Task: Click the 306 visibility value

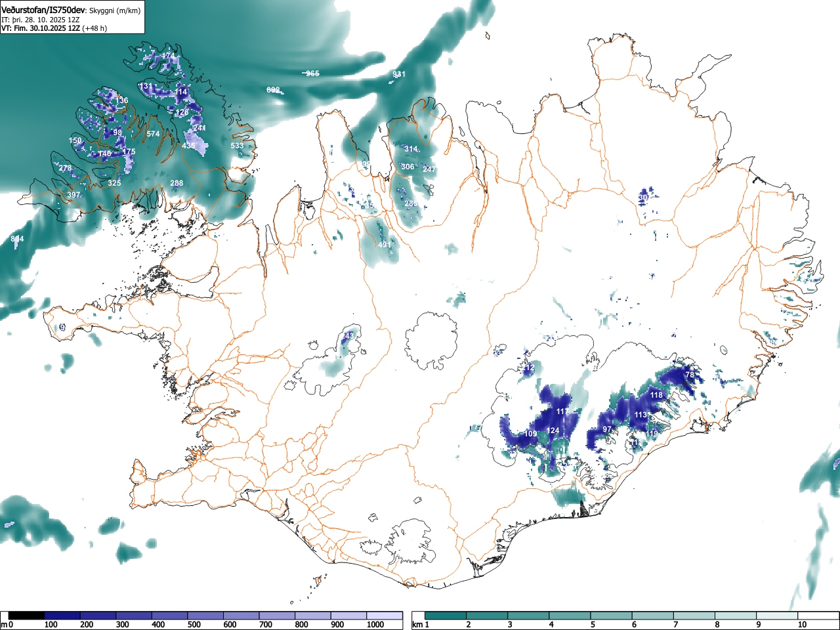Action: click(x=408, y=167)
